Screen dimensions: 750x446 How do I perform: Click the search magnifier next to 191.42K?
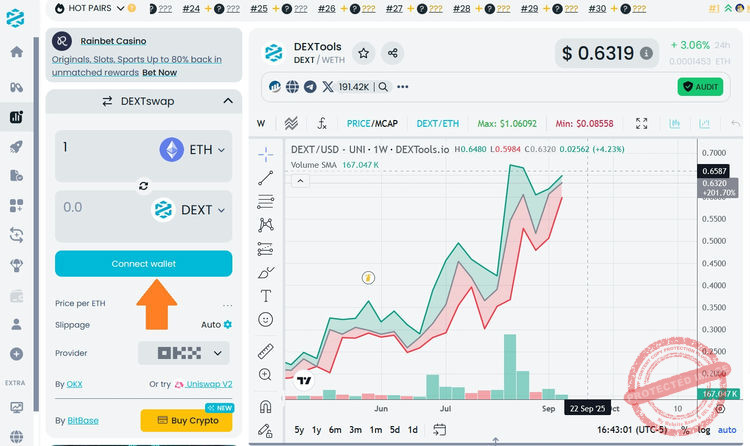(x=383, y=87)
